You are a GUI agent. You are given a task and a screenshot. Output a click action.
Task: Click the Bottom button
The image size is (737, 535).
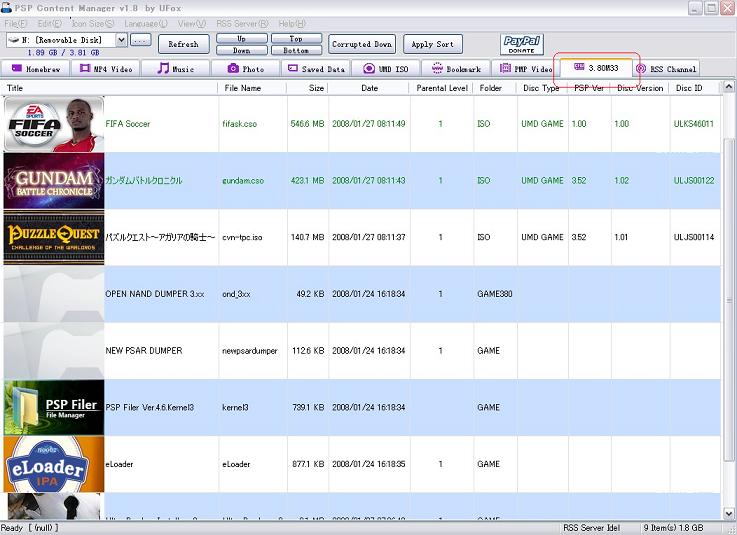point(296,50)
